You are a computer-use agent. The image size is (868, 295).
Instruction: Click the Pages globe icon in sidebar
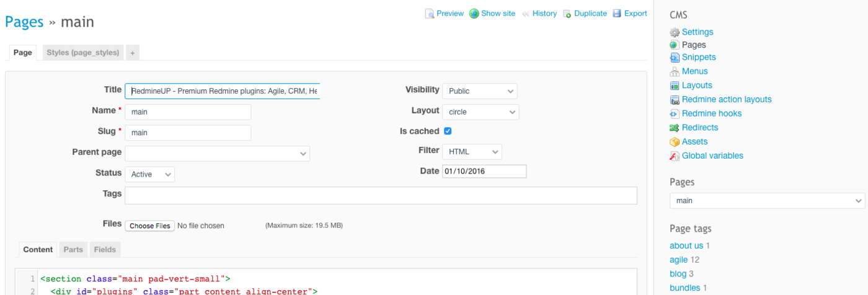tap(675, 45)
